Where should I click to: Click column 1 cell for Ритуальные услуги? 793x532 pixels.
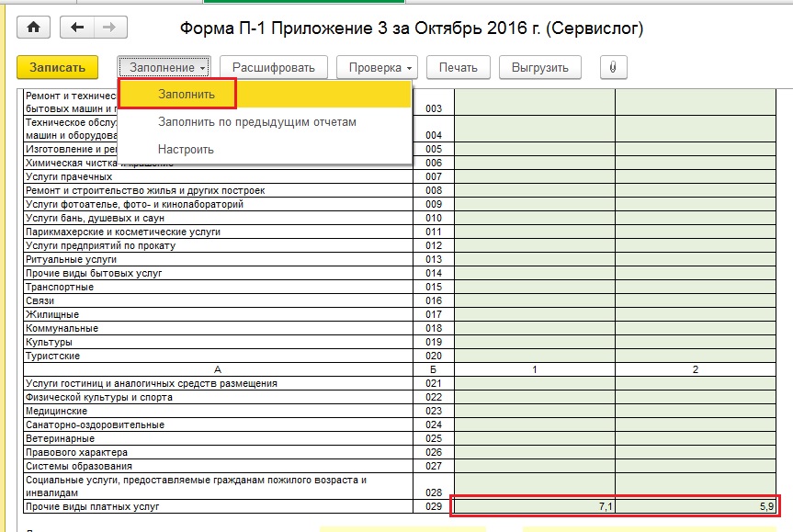click(535, 259)
